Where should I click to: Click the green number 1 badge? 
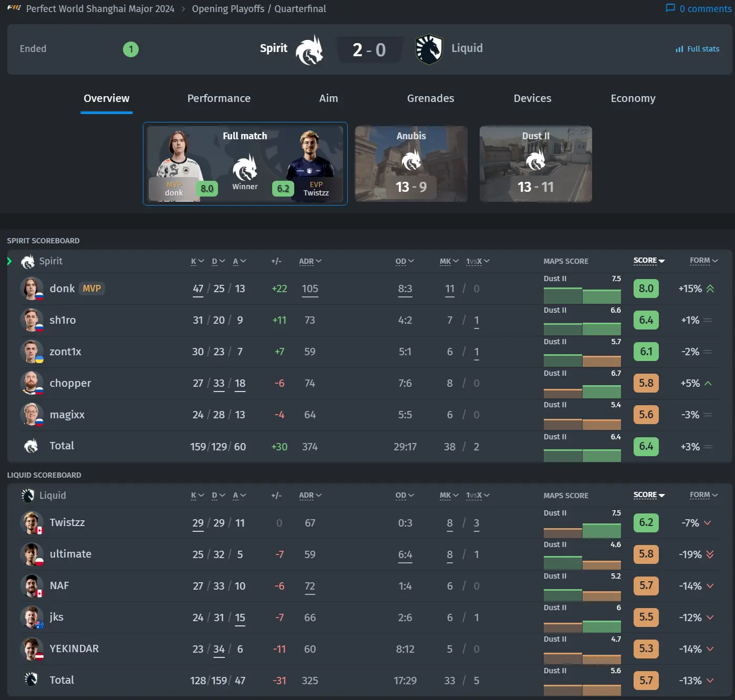click(131, 49)
